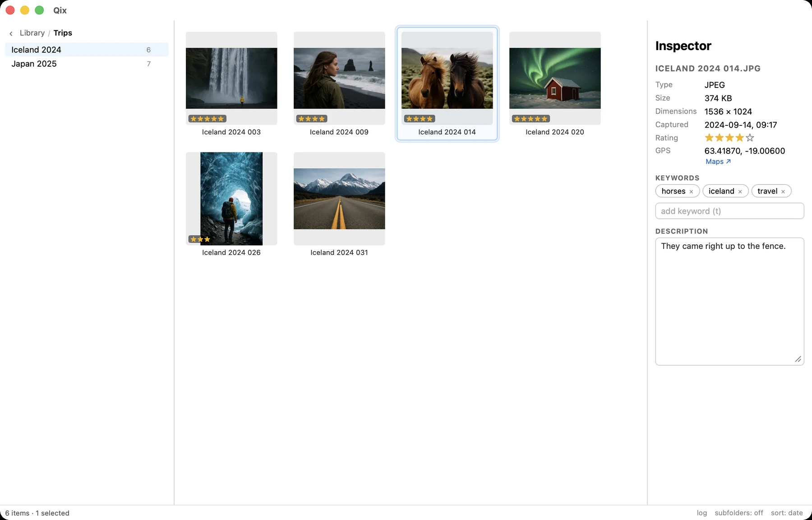Toggle subfolders off setting
The height and width of the screenshot is (520, 812).
click(x=739, y=513)
